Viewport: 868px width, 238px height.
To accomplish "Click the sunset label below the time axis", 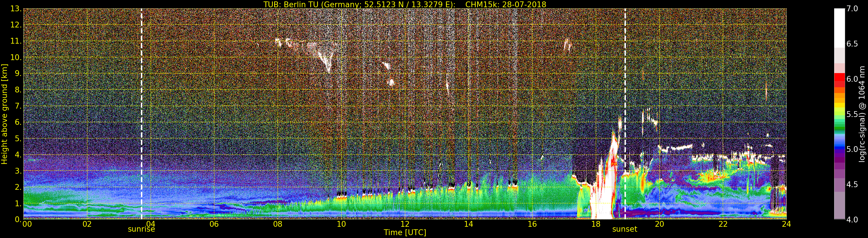I will coord(625,229).
